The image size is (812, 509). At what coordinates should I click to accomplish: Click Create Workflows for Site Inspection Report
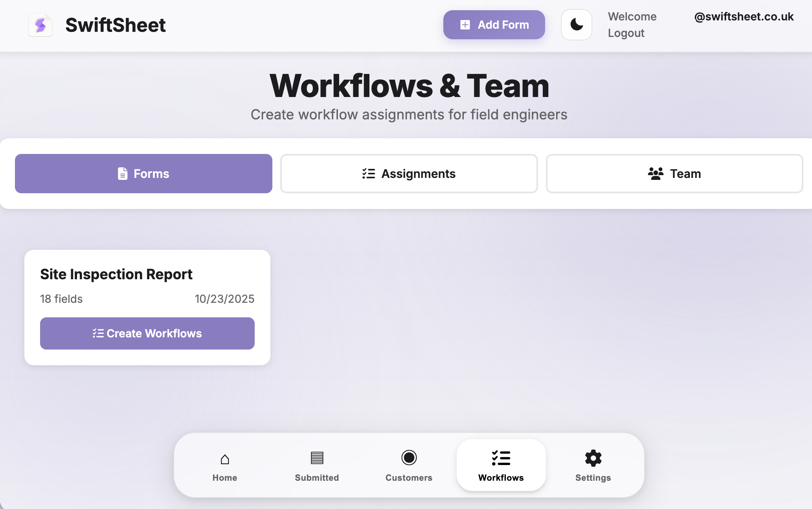147,333
